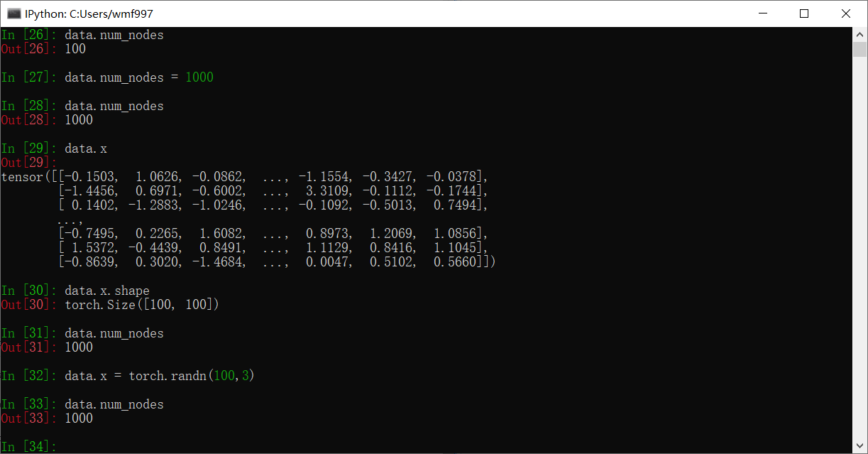
Task: Click the tensor value 0.0047
Action: 328,262
